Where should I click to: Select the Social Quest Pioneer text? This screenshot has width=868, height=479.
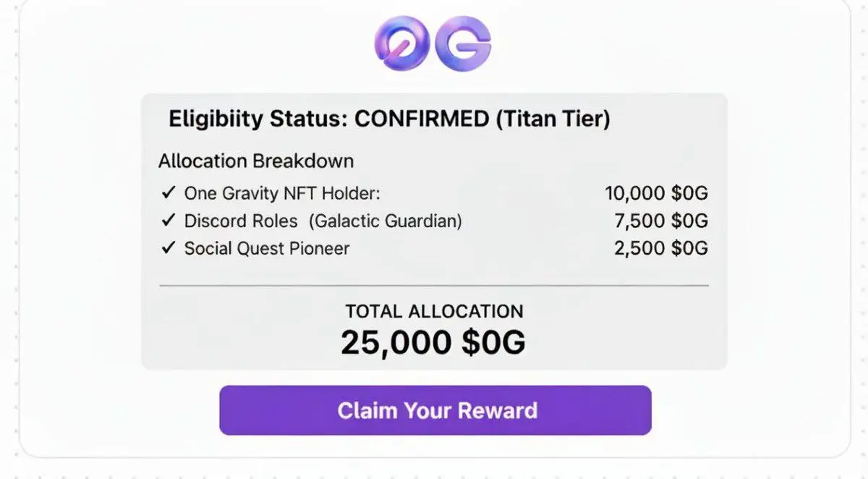267,248
